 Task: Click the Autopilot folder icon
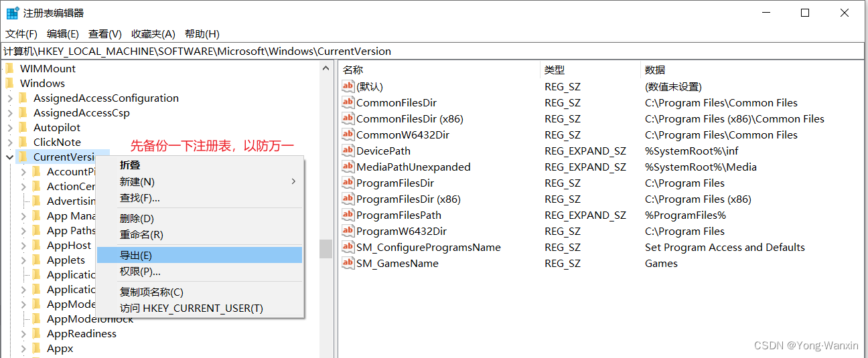coord(23,127)
